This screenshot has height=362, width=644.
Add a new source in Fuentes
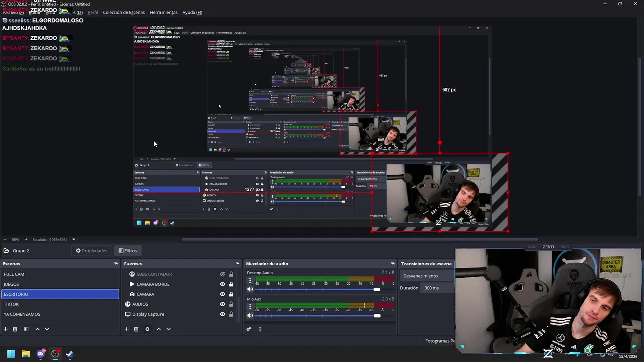[127, 329]
